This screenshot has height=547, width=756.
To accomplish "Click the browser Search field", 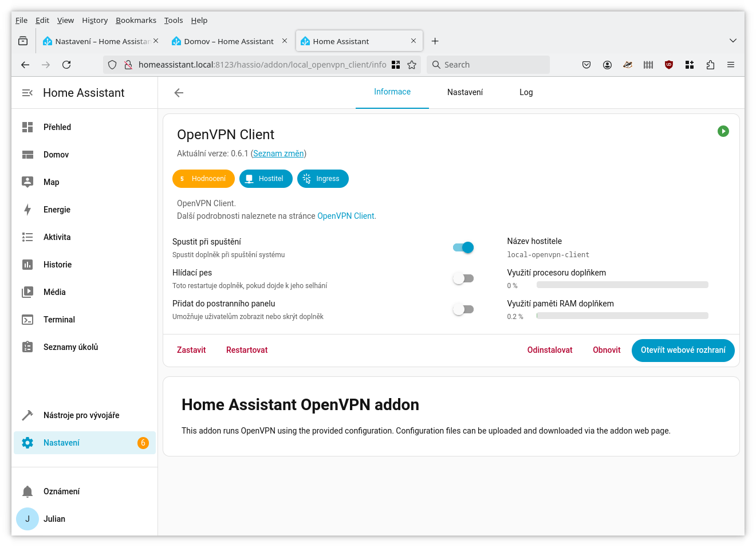I will click(489, 65).
